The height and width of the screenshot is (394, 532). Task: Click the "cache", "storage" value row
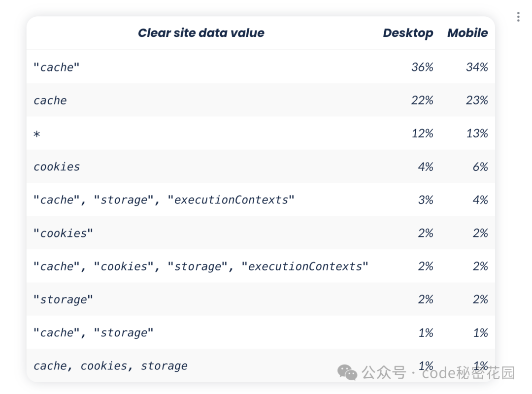point(93,333)
